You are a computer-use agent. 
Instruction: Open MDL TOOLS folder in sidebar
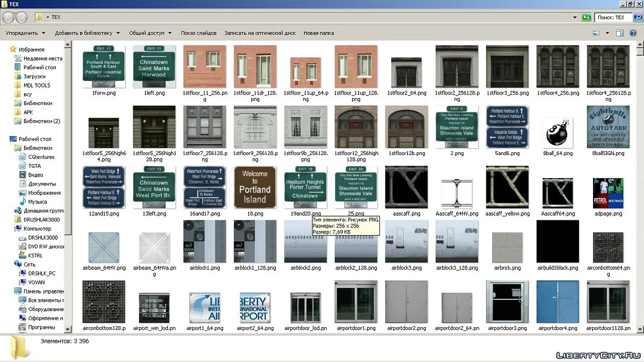36,85
